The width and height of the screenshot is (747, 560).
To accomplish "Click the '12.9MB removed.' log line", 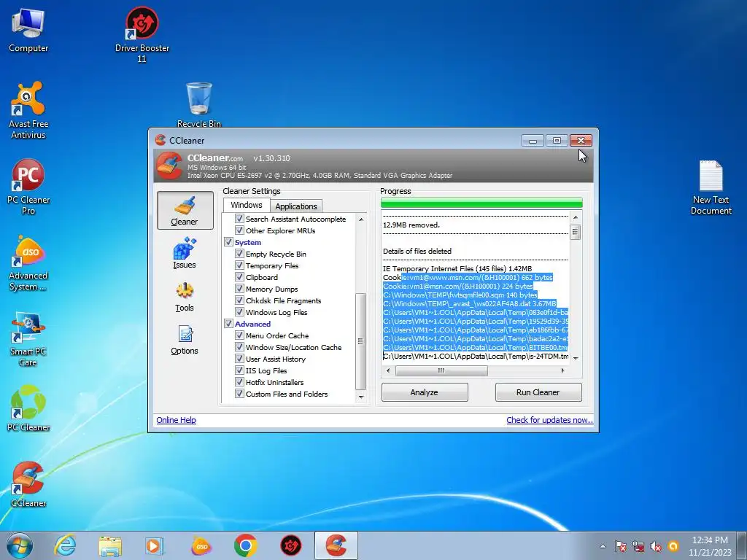I will pos(411,225).
